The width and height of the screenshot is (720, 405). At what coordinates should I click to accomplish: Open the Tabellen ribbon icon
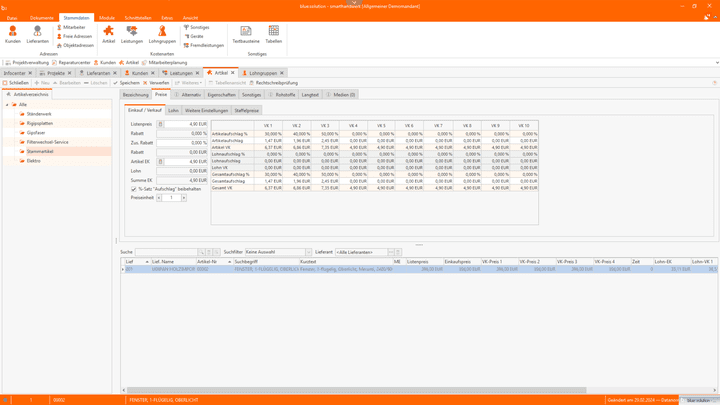click(x=273, y=34)
